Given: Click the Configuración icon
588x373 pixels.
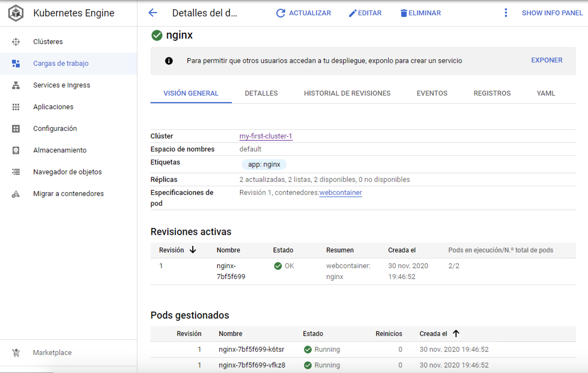Looking at the screenshot, I should [x=16, y=129].
